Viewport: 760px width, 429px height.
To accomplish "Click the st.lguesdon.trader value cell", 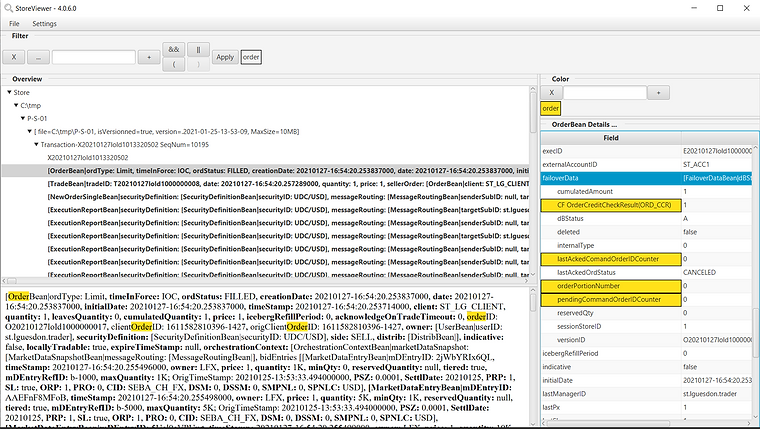I will coord(717,394).
